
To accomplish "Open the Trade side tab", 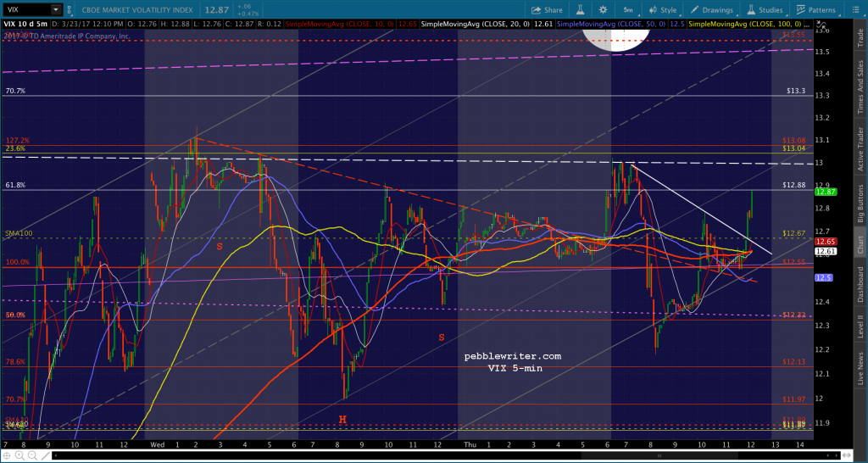I will 860,37.
